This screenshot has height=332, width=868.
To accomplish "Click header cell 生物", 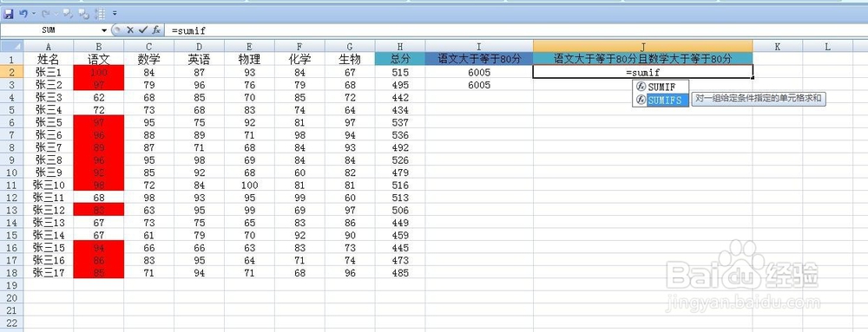I will point(350,59).
